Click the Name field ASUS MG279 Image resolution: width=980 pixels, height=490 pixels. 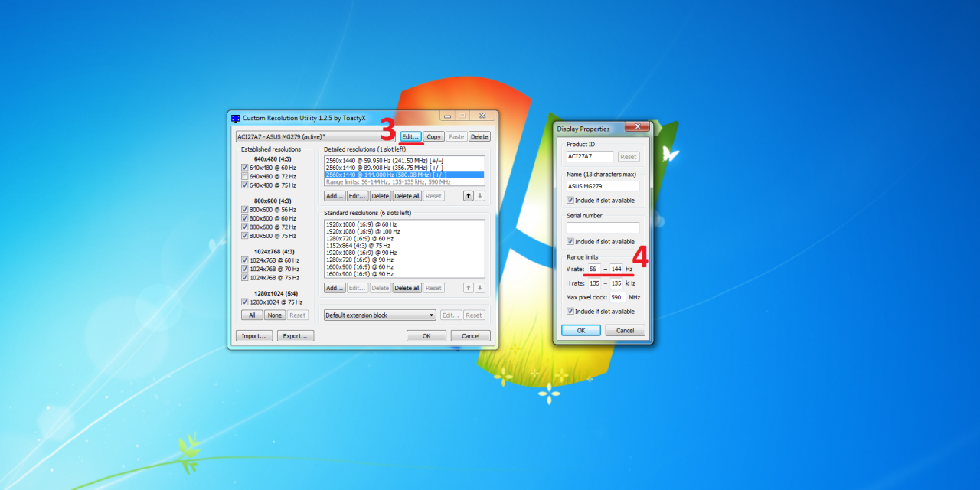point(603,186)
